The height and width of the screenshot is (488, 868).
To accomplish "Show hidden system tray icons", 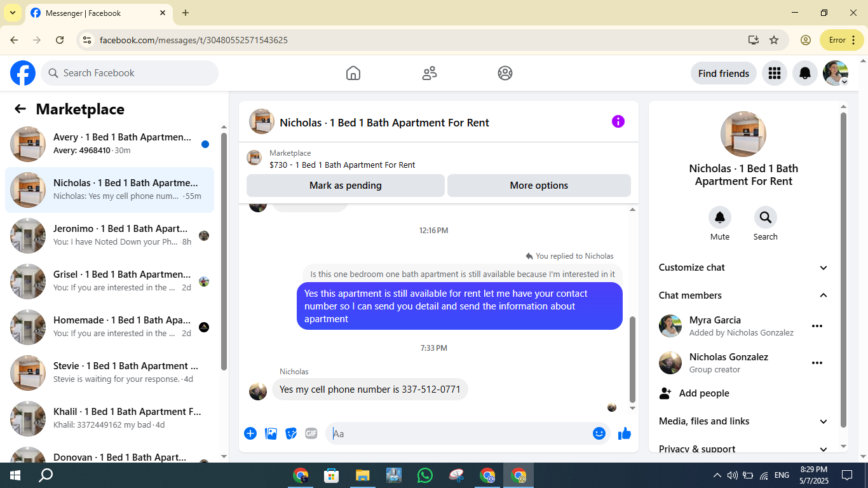I will [717, 475].
